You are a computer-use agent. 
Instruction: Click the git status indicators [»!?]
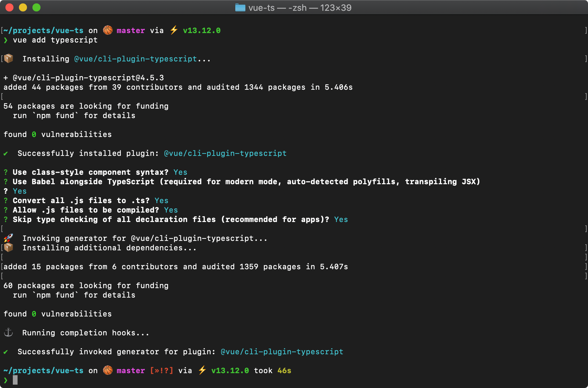click(161, 370)
